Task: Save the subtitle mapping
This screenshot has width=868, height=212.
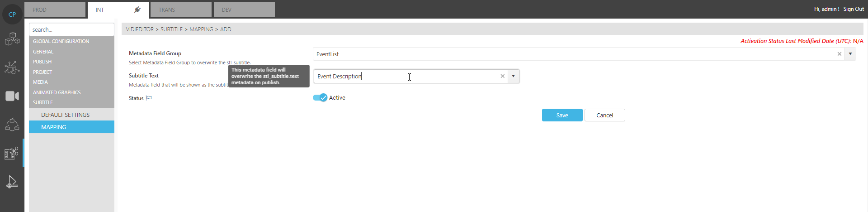Action: 562,115
